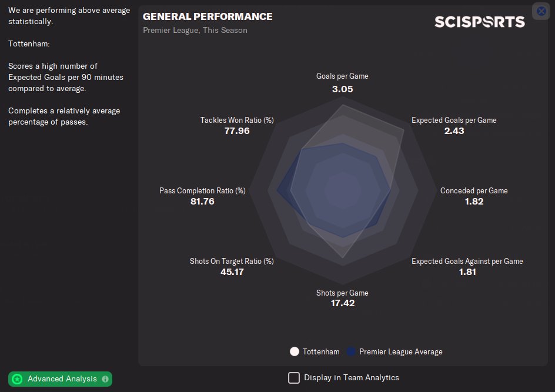Close the General Performance panel
This screenshot has width=555, height=392.
541,11
